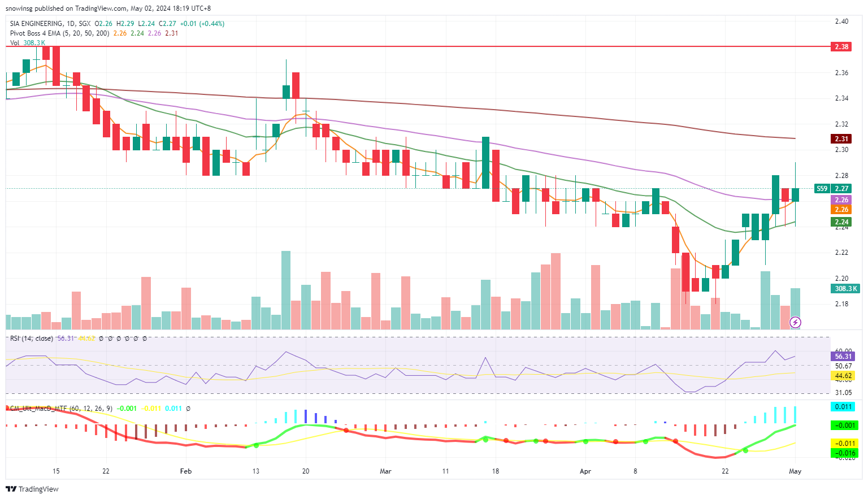Click the 2.18 price scale tick
Screen dimensions: 868x499
coord(841,304)
